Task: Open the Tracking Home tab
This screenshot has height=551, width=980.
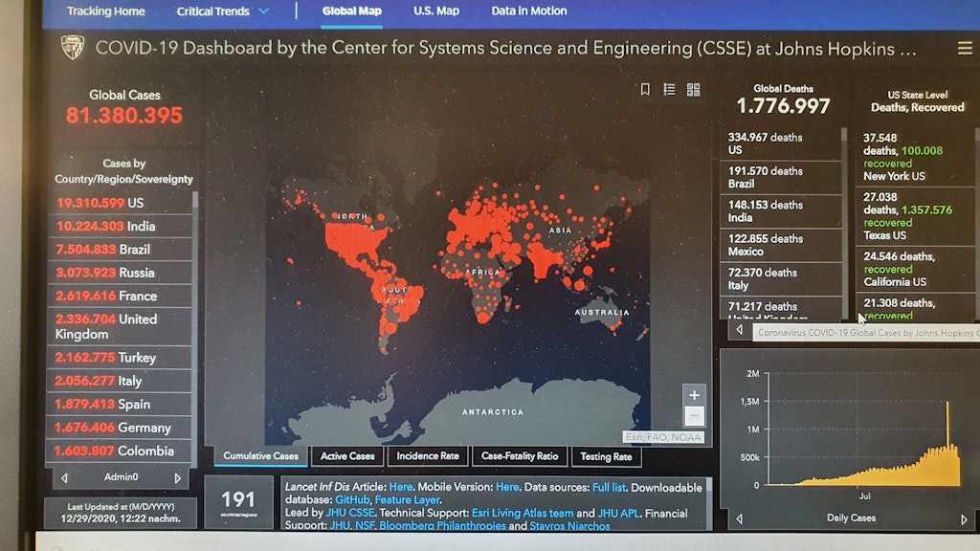Action: pos(105,11)
